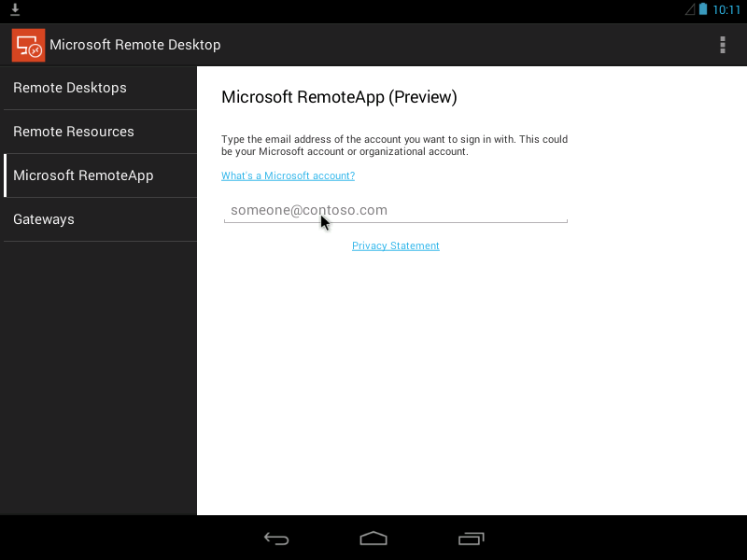747x560 pixels.
Task: View the Privacy Statement
Action: click(x=395, y=245)
